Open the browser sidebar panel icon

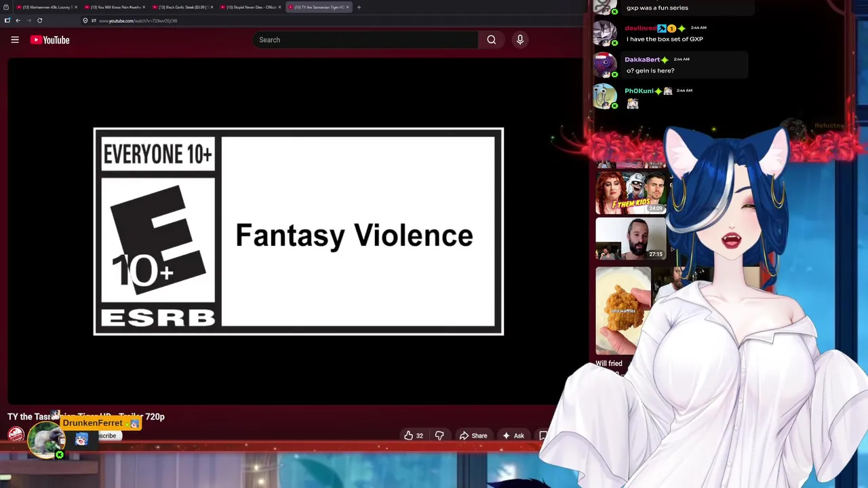[x=7, y=20]
